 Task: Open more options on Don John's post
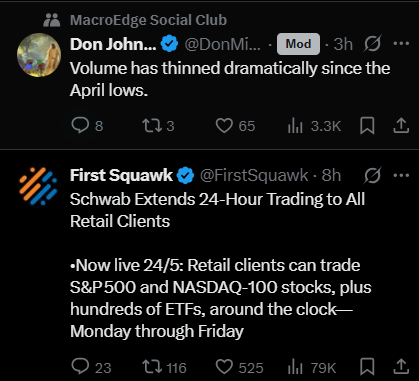pyautogui.click(x=401, y=43)
